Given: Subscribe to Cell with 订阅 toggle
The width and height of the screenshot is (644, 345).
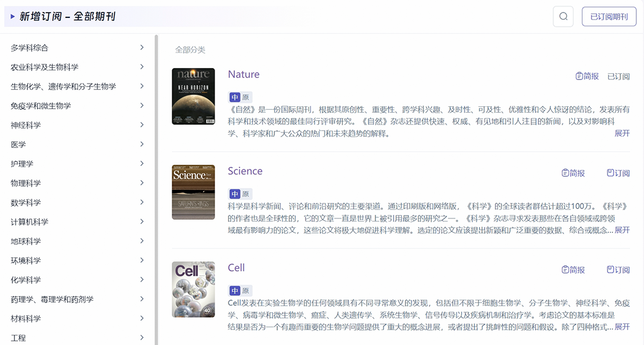Looking at the screenshot, I should pyautogui.click(x=618, y=270).
